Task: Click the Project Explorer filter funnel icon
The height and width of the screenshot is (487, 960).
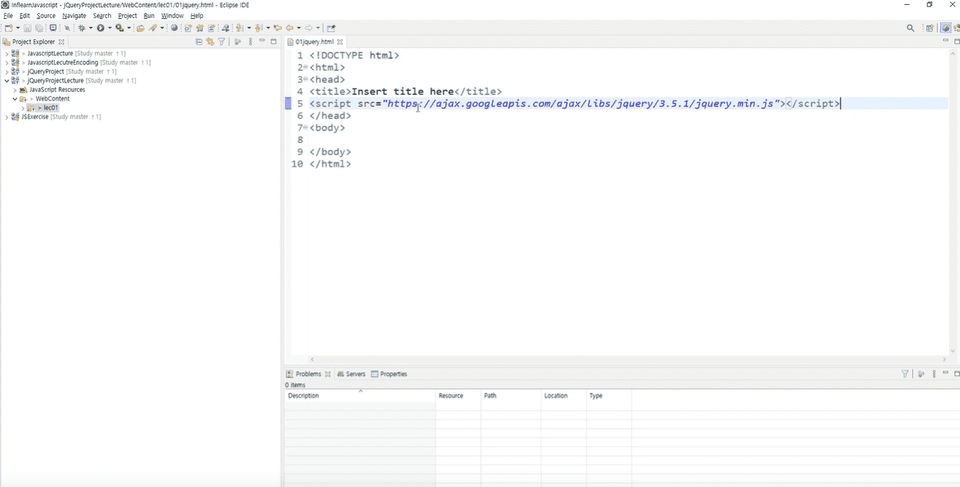Action: click(222, 42)
